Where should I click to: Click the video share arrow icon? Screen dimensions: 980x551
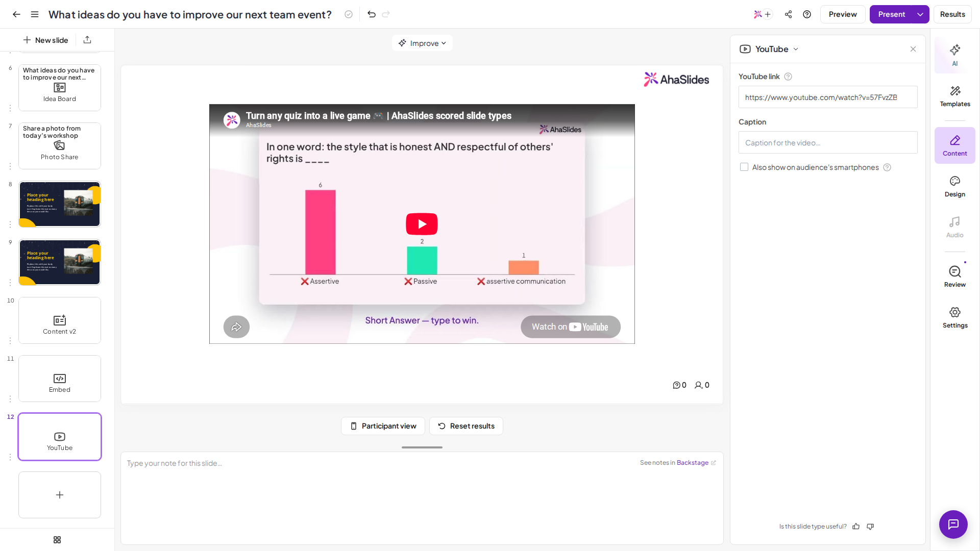[x=236, y=327]
